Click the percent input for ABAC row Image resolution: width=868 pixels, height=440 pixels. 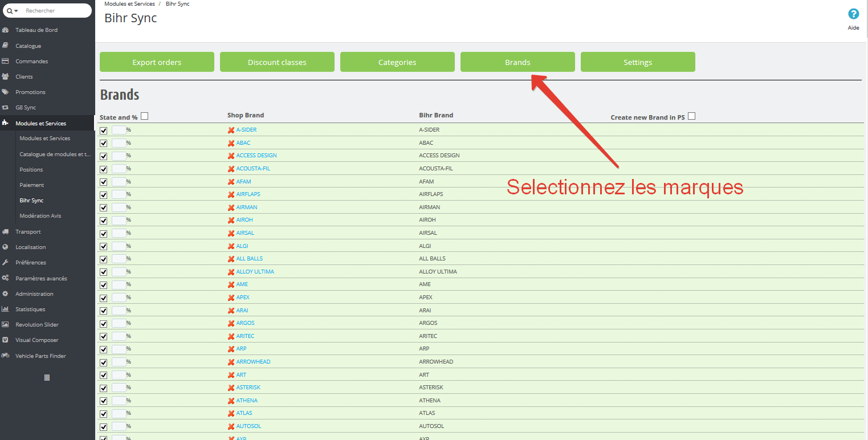point(119,143)
